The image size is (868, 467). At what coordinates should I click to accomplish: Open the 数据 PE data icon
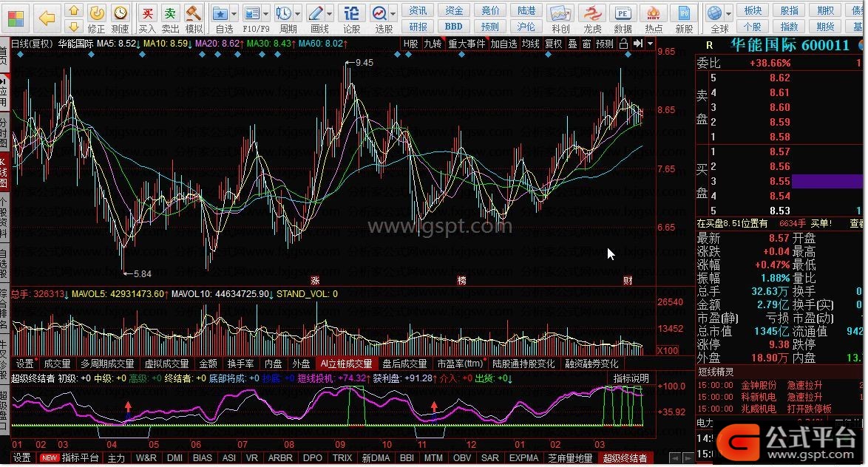(623, 13)
